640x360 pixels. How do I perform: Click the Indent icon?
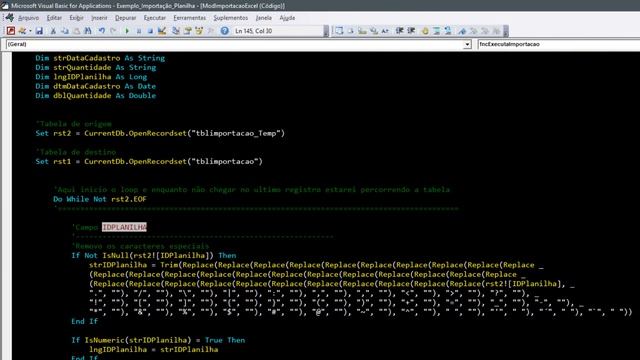(x=399, y=31)
